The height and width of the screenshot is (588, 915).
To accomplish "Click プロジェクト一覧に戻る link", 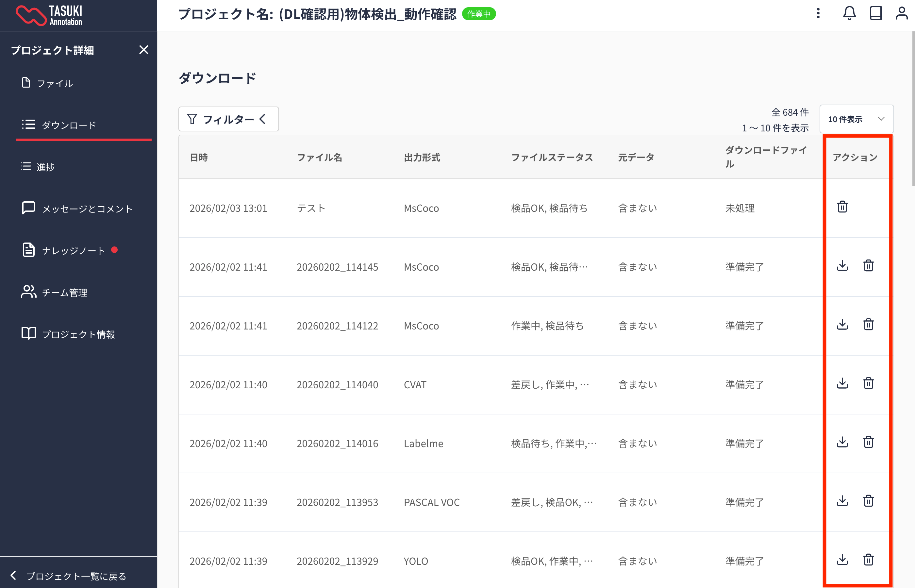I will coord(76,576).
